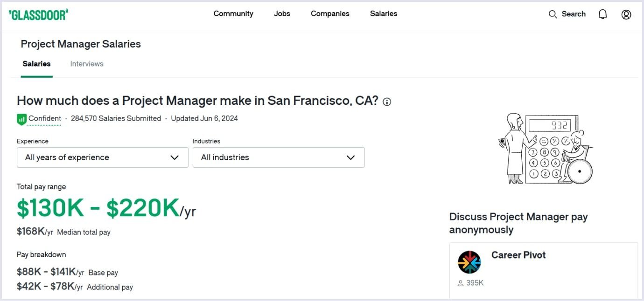The image size is (644, 301).
Task: Click the green Confident badge icon
Action: 21,119
